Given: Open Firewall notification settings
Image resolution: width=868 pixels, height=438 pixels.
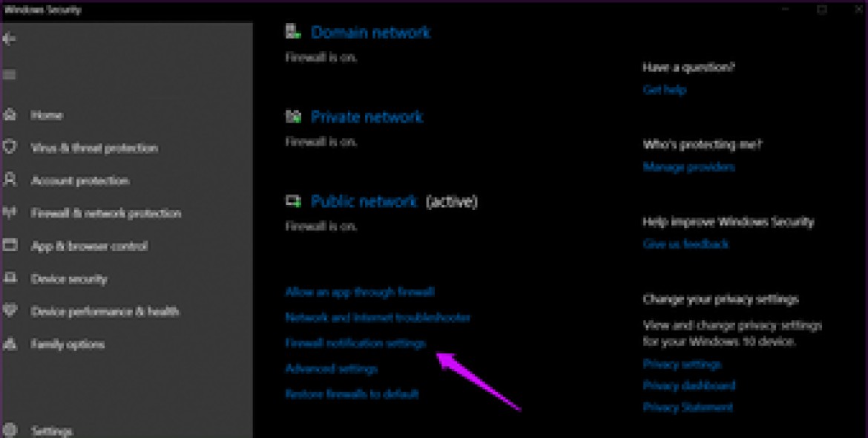Looking at the screenshot, I should coord(356,343).
